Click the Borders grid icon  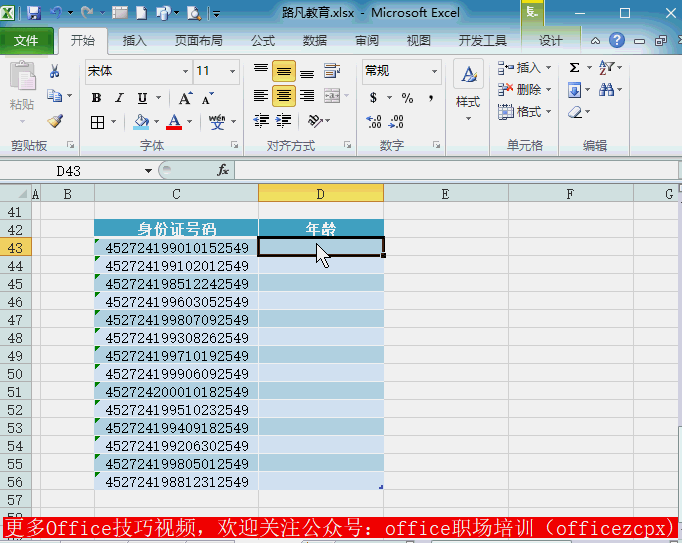[97, 122]
